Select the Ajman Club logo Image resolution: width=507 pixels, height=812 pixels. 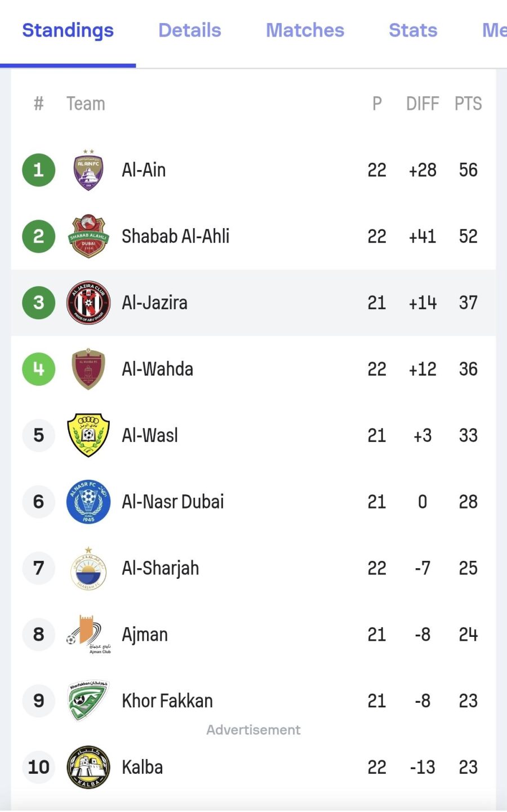click(88, 635)
